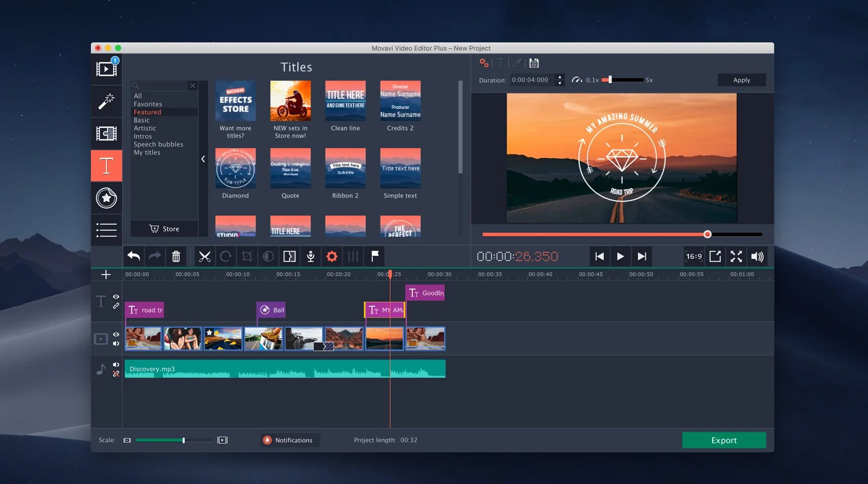
Task: Adjust duration with the stepper arrows
Action: click(560, 80)
